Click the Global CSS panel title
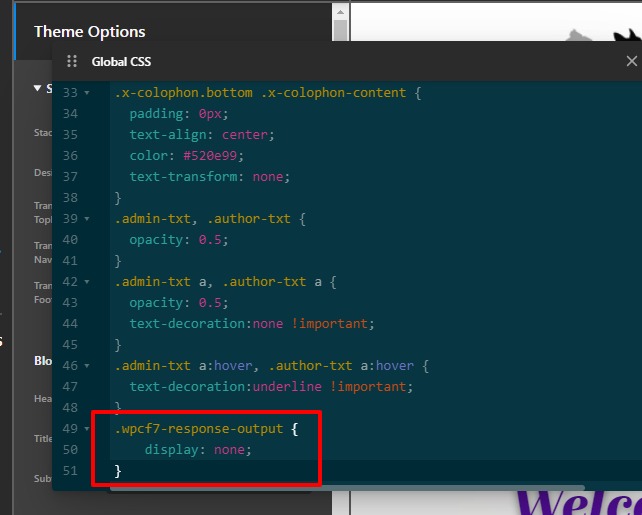 point(121,61)
